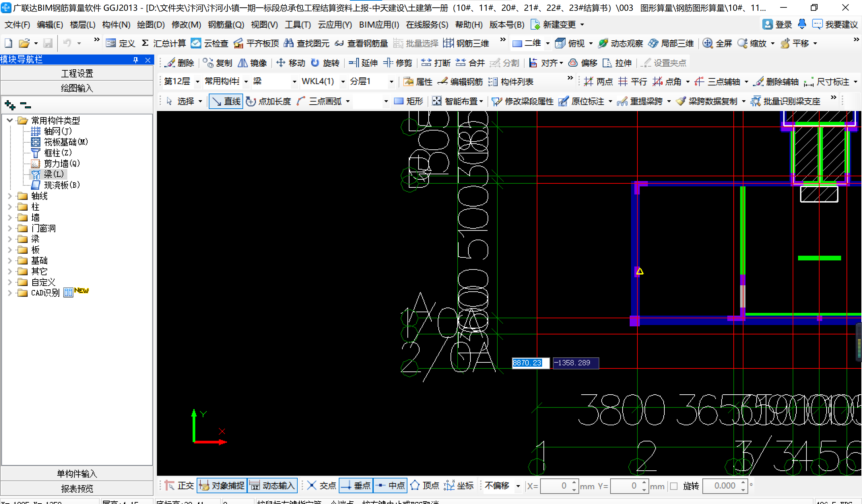Viewport: 862px width, 504px height.
Task: Toggle 正交 orthogonal mode
Action: [x=179, y=485]
